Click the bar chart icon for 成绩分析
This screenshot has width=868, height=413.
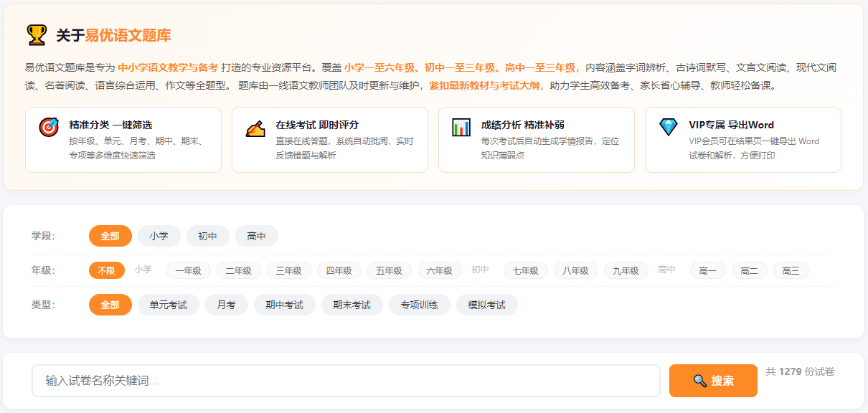[x=461, y=127]
